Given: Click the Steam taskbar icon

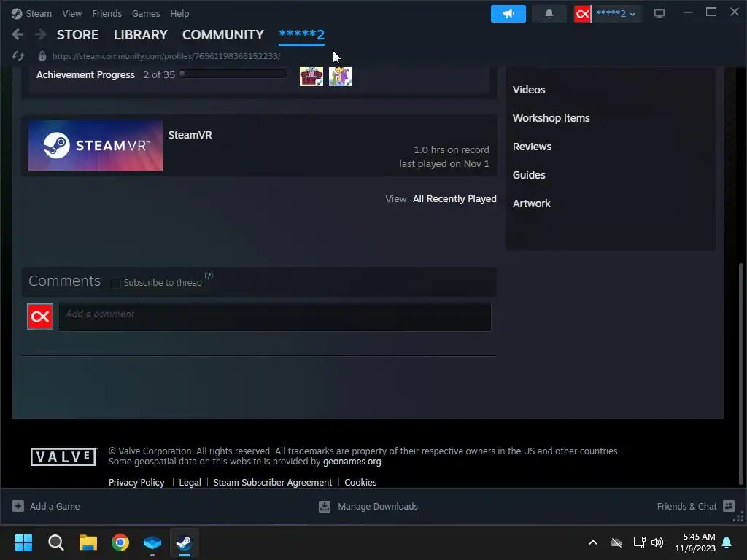Looking at the screenshot, I should point(185,542).
